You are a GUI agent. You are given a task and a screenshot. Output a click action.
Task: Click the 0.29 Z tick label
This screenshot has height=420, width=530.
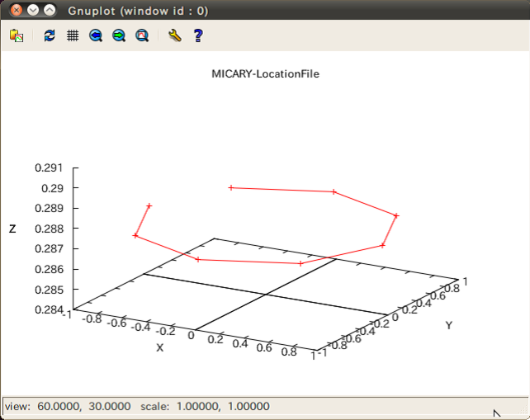pyautogui.click(x=52, y=188)
